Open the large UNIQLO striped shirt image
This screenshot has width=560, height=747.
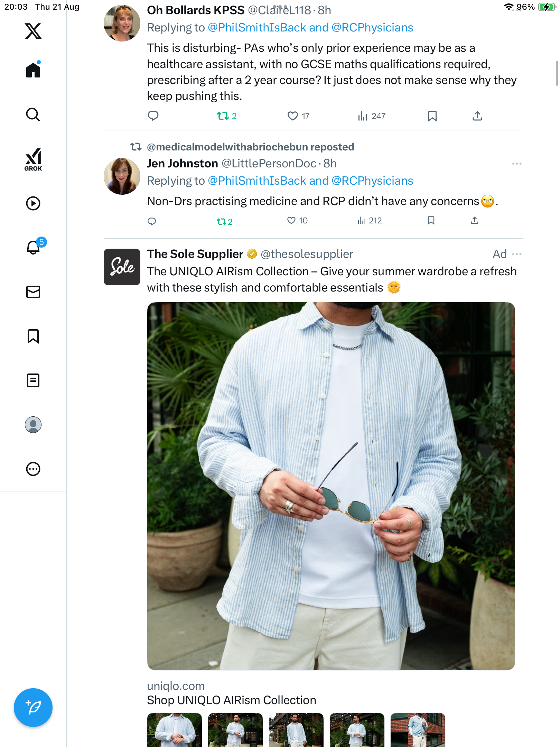(x=331, y=486)
